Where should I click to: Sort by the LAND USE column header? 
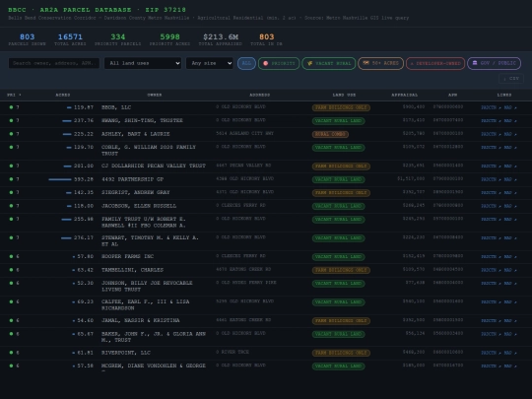(x=344, y=95)
